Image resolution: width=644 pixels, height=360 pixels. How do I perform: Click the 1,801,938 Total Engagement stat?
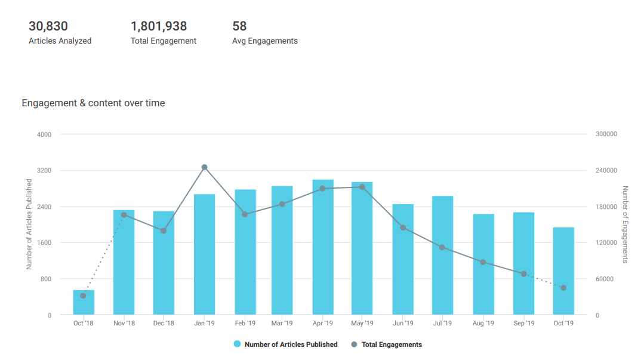159,26
